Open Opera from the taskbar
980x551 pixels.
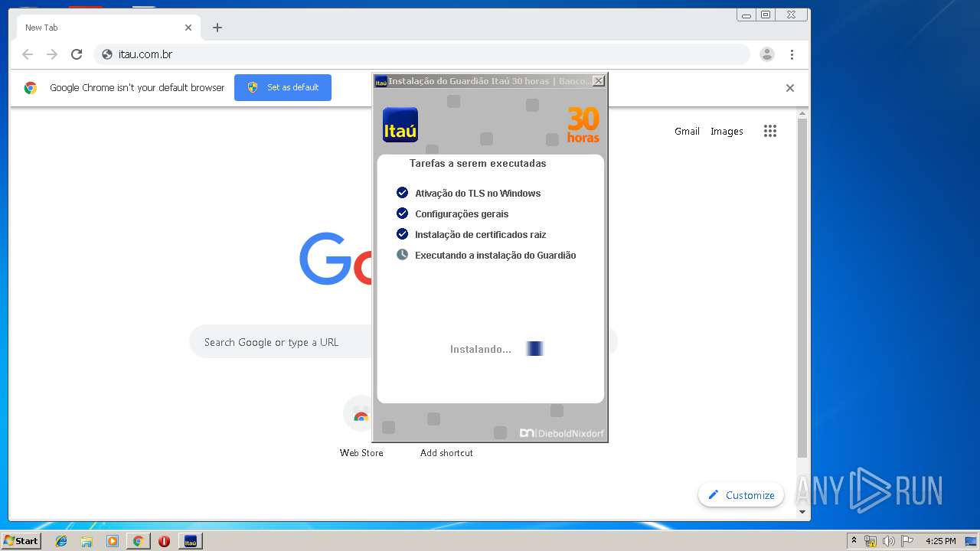[164, 541]
